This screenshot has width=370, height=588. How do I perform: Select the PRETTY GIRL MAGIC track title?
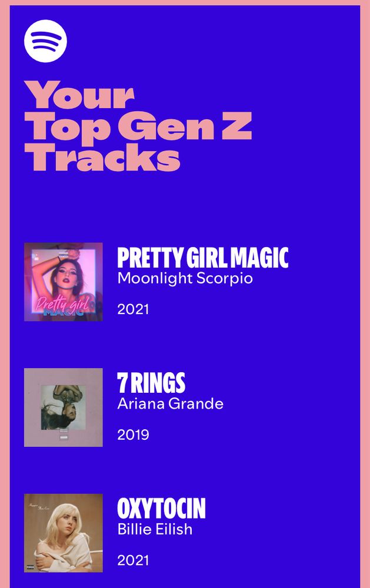click(202, 258)
